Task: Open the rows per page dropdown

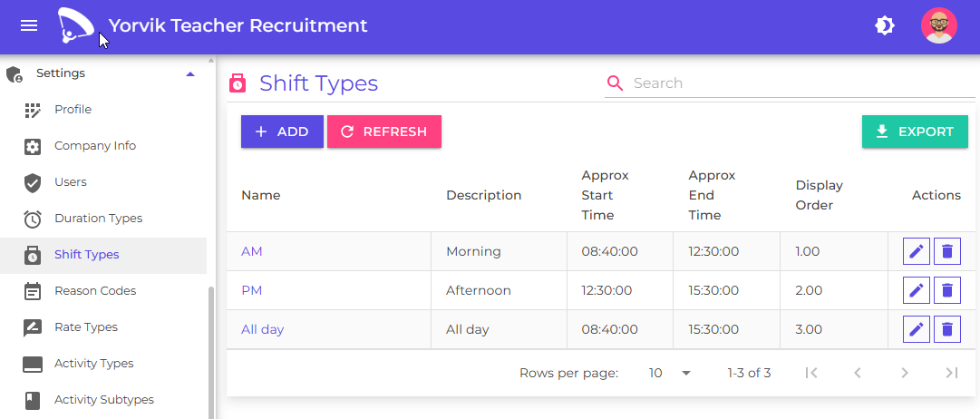Action: [669, 374]
